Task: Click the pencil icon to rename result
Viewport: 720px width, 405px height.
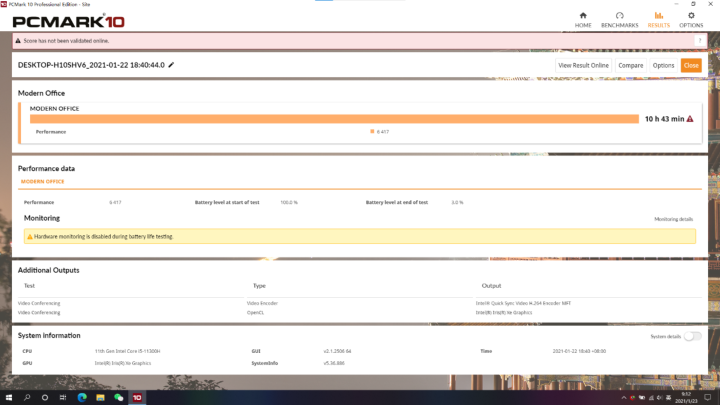Action: (171, 65)
